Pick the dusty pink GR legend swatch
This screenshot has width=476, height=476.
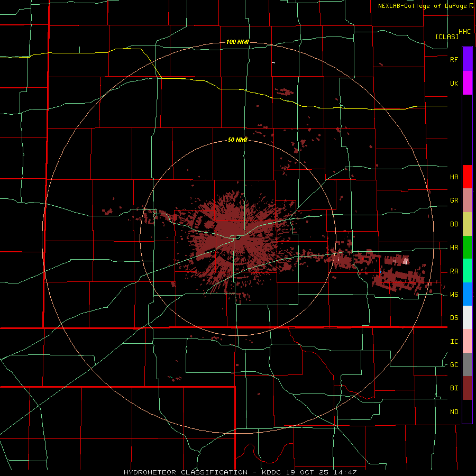[467, 200]
